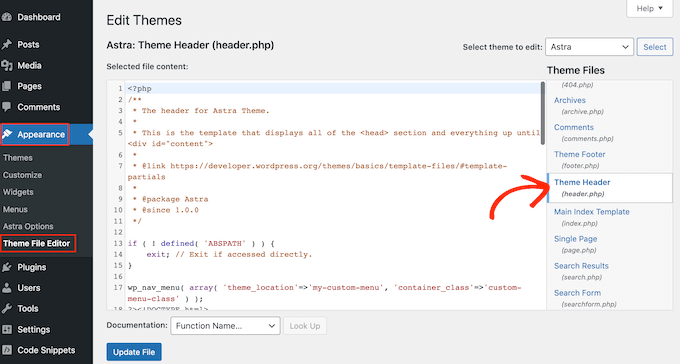Click the Tools wrench icon
The height and width of the screenshot is (364, 680).
tap(7, 308)
